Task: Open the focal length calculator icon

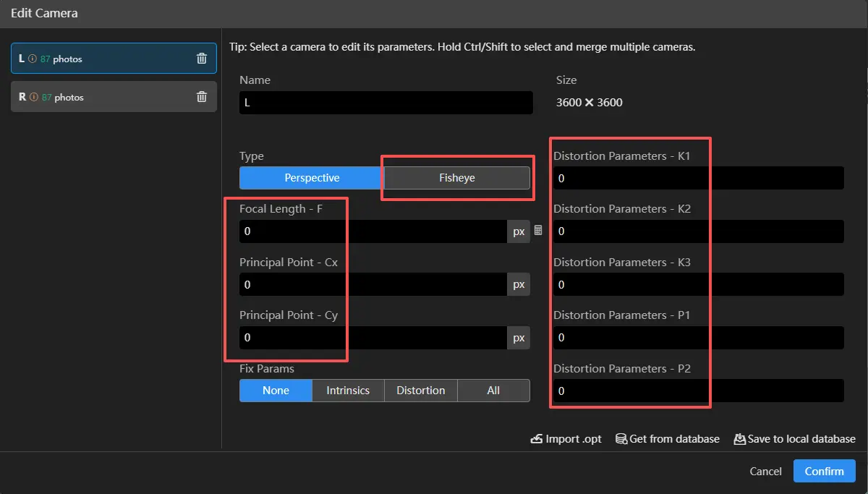Action: coord(538,231)
